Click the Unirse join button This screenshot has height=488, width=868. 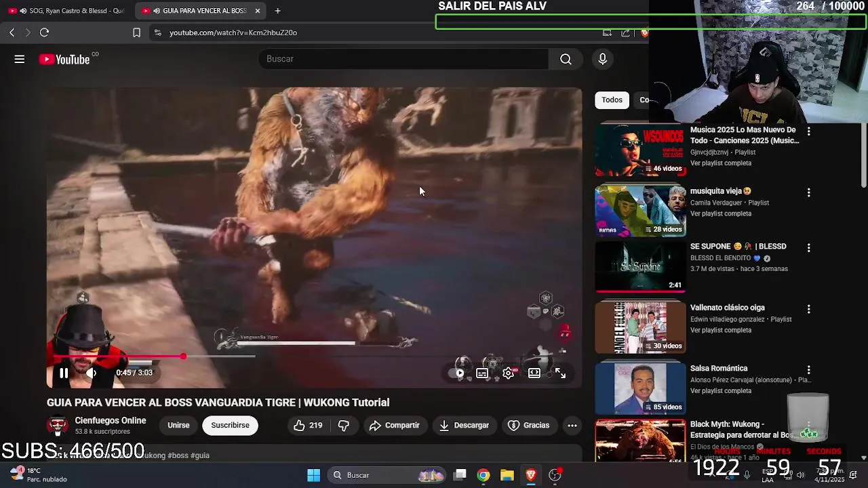click(x=178, y=426)
